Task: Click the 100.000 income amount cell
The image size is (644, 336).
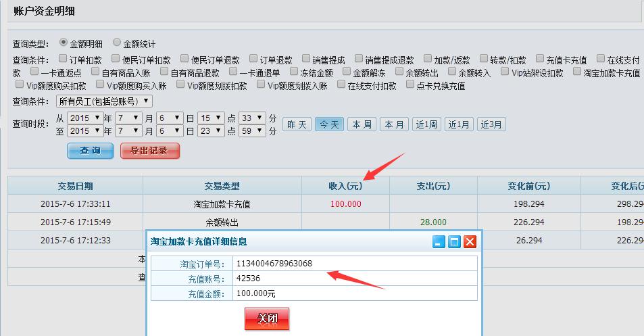Action: (346, 204)
